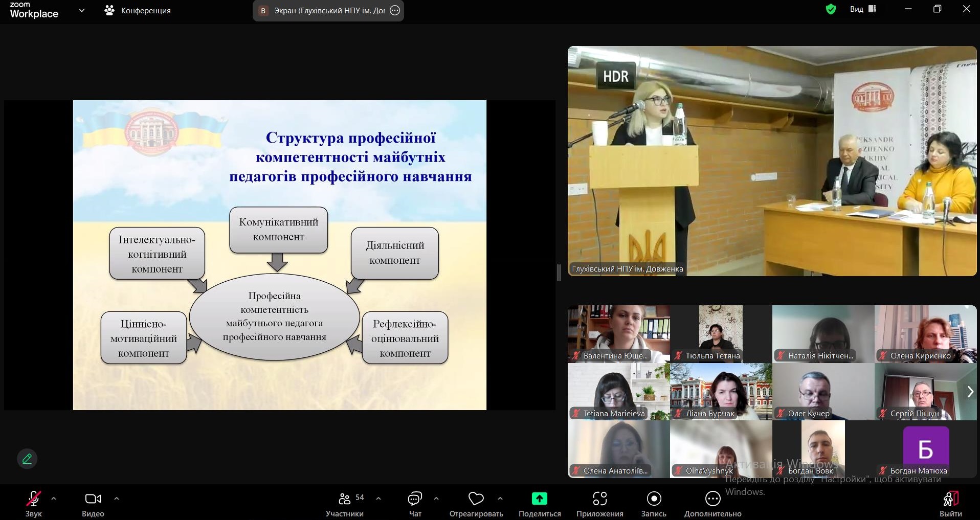This screenshot has width=980, height=520.
Task: Expand audio settings arrow next to microphone
Action: [x=54, y=498]
